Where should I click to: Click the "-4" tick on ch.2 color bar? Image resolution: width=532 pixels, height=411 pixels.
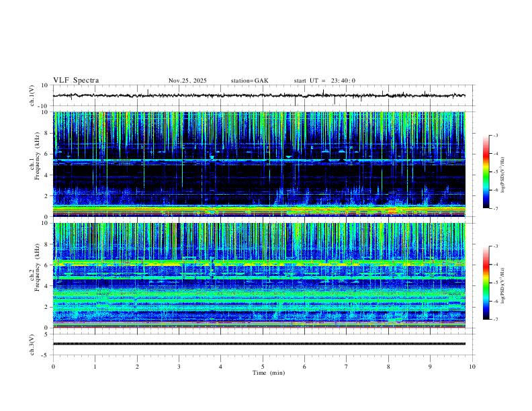click(495, 265)
